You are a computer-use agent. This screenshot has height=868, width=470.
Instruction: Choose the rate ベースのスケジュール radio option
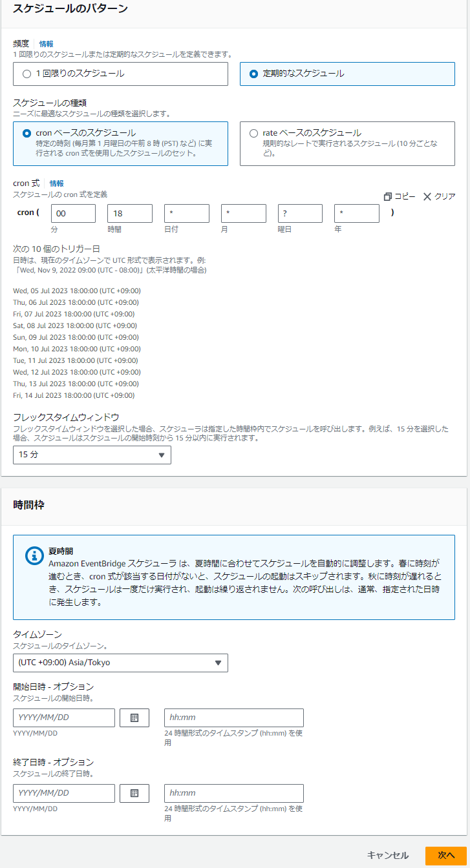pyautogui.click(x=253, y=133)
